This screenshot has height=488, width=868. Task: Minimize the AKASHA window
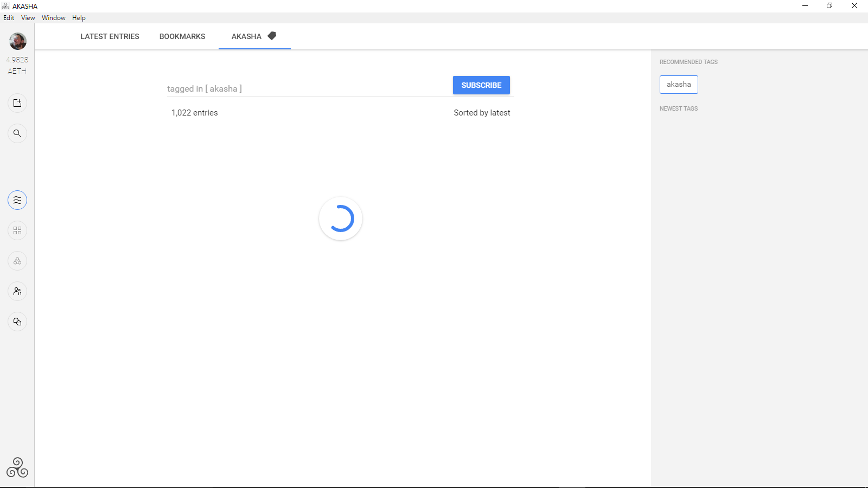805,6
